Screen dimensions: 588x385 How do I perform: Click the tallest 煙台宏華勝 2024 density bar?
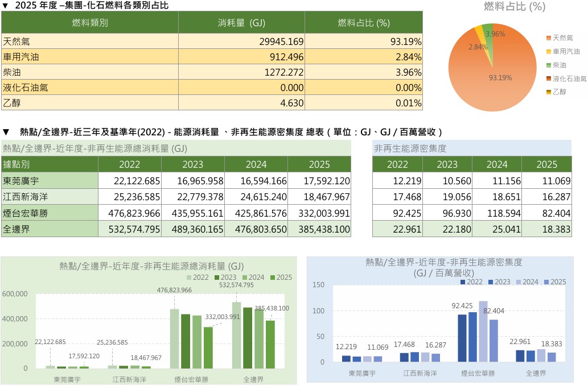pos(483,332)
